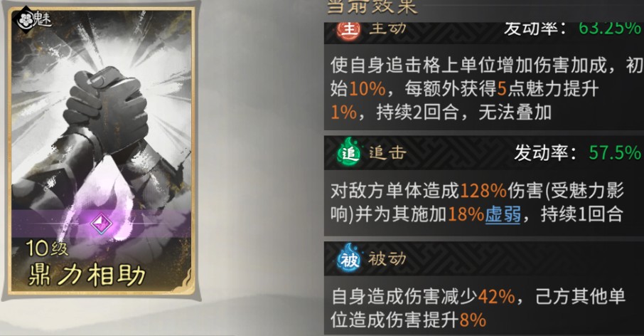Open the 虚弱 weakness status link

503,214
